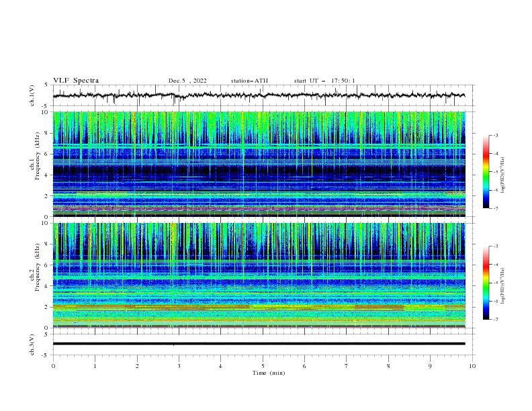The image size is (532, 411).
Task: Click the "2" kHz tick on ch.1 frequency axis
Action: tap(48, 196)
